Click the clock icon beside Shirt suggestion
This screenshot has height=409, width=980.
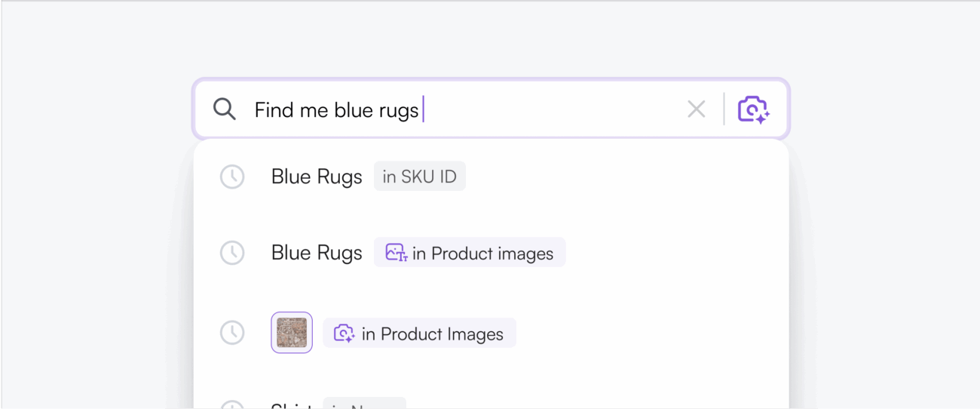tap(232, 405)
